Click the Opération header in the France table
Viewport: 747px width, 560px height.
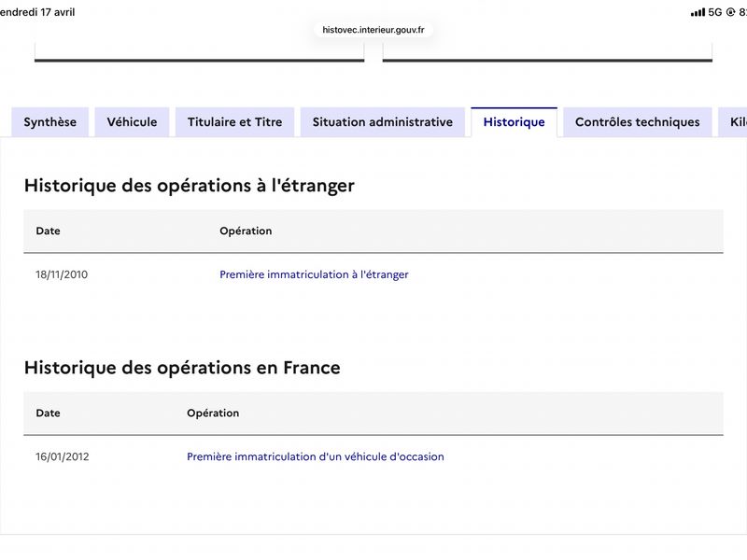pyautogui.click(x=213, y=413)
